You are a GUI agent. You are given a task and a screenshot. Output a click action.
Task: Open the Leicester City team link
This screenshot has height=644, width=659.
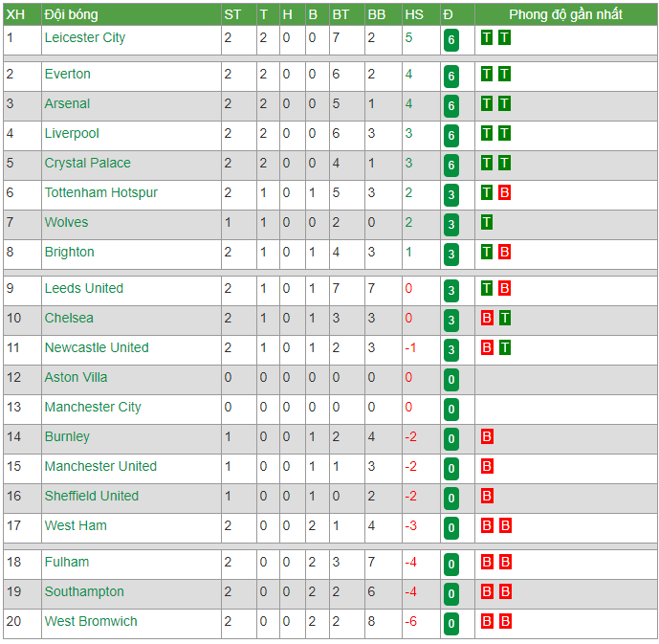click(85, 38)
